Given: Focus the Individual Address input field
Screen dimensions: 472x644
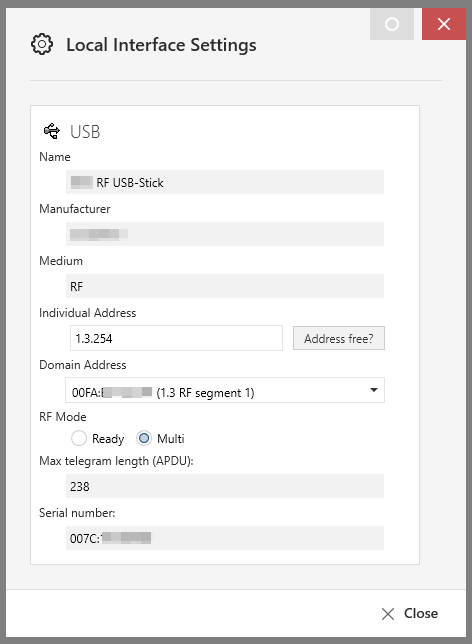Looking at the screenshot, I should click(x=176, y=338).
